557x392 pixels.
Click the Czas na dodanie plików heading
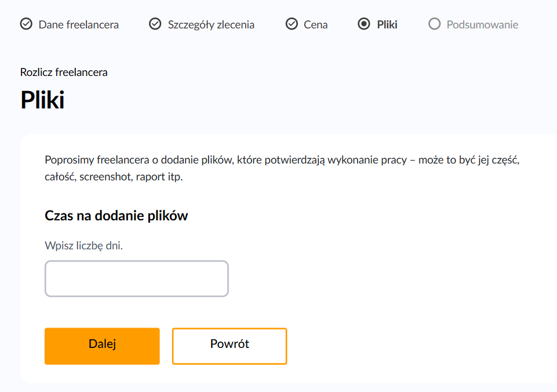pos(116,216)
